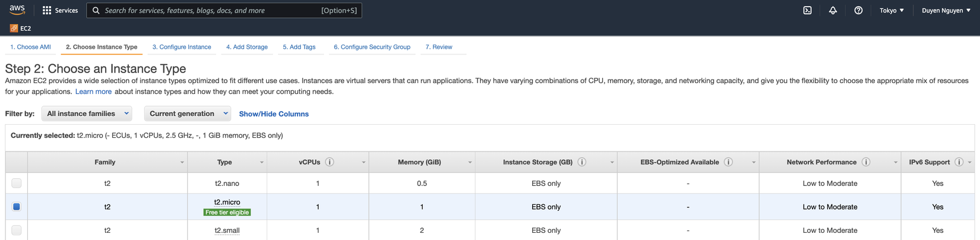Screen dimensions: 980x240
Task: Click Show/Hide Columns
Action: (x=274, y=114)
